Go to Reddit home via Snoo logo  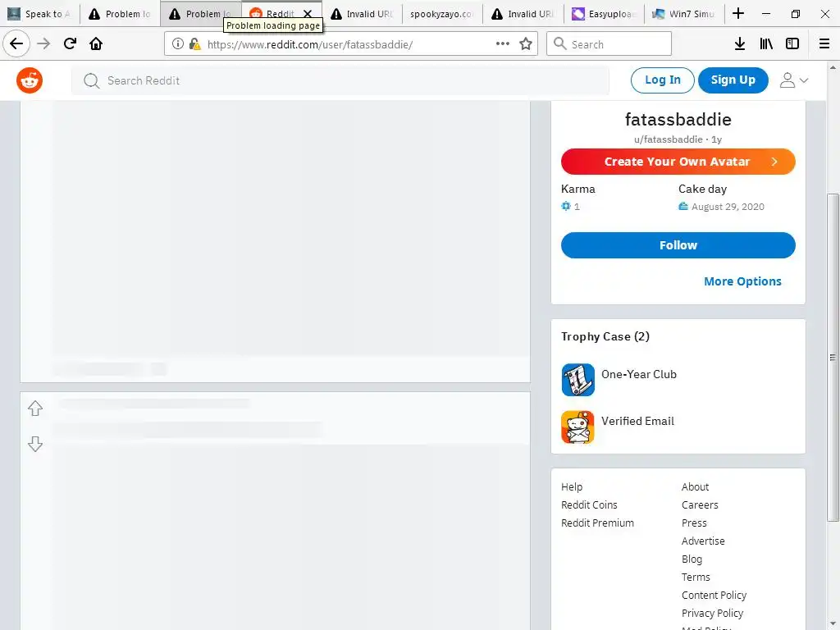(30, 80)
